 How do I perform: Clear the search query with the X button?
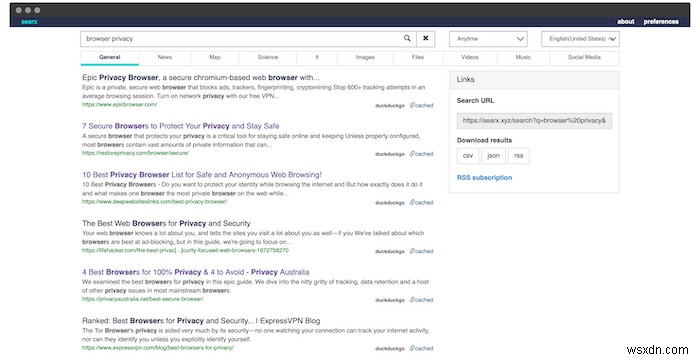(x=425, y=39)
